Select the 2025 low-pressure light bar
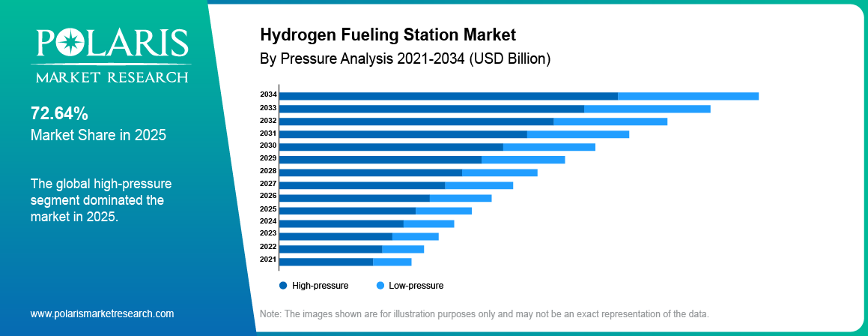868x336 pixels. click(x=443, y=211)
